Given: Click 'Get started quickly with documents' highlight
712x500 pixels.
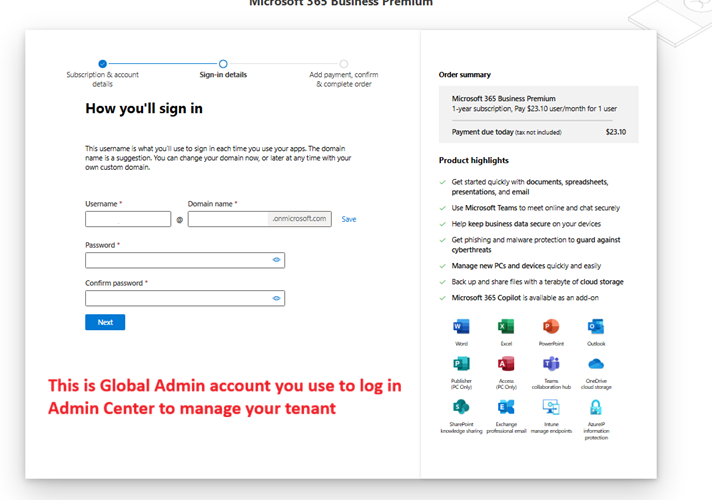Looking at the screenshot, I should coord(530,187).
